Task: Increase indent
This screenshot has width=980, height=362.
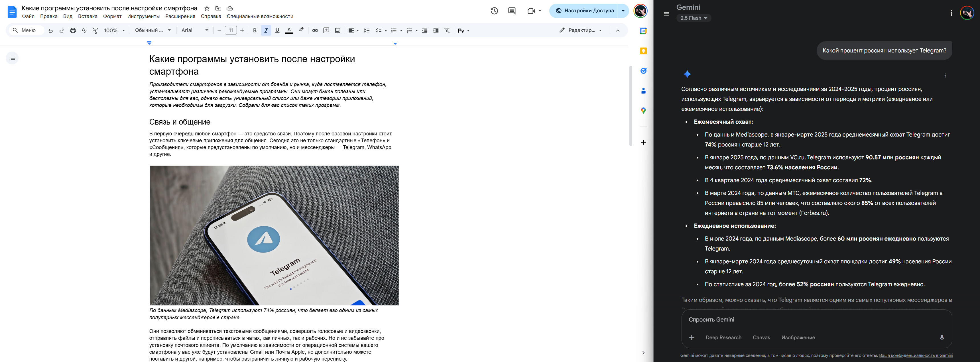Action: tap(436, 30)
